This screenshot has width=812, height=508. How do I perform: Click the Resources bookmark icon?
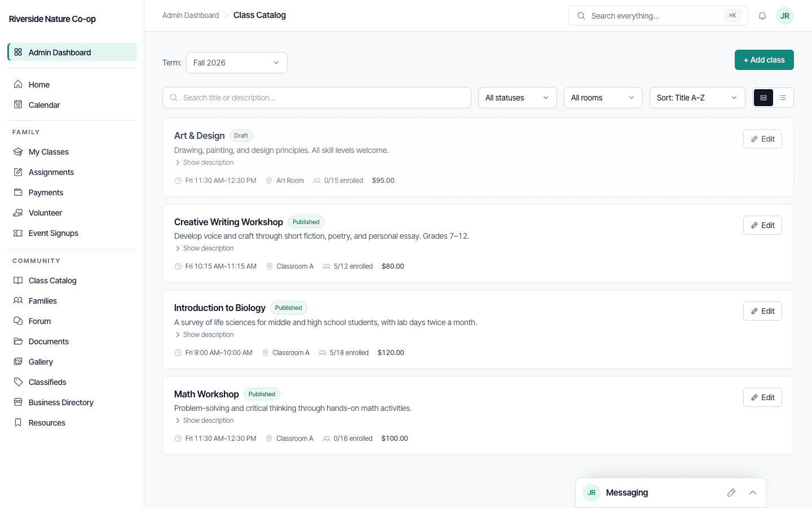pos(18,423)
